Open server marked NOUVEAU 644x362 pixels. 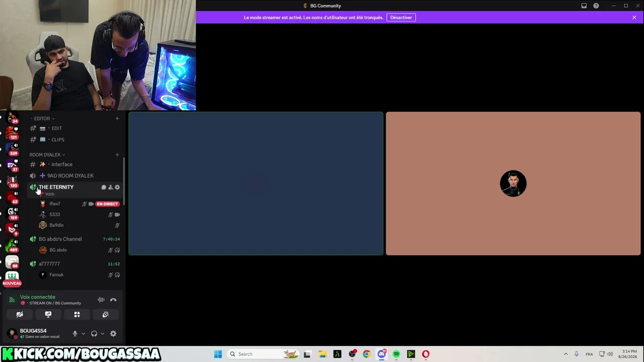tap(12, 278)
